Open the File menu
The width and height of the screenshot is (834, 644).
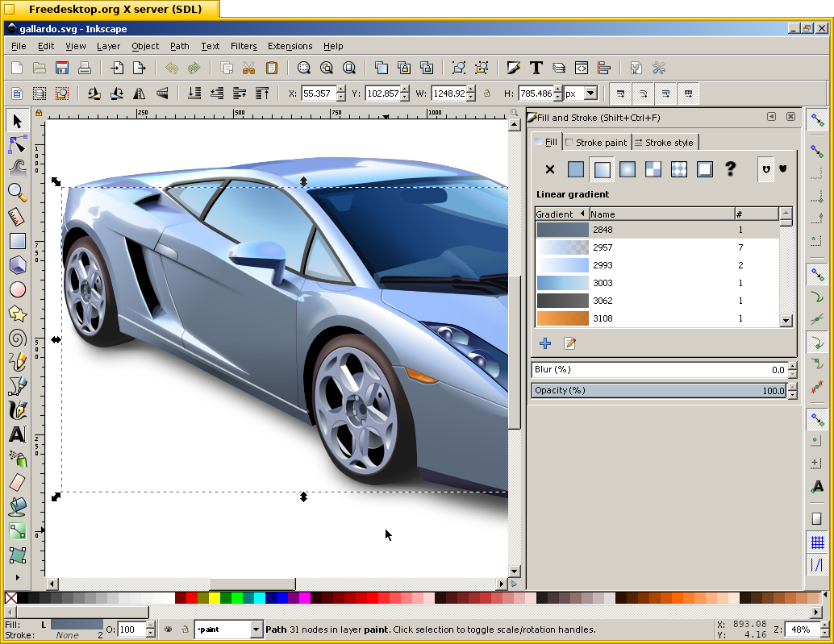point(19,46)
